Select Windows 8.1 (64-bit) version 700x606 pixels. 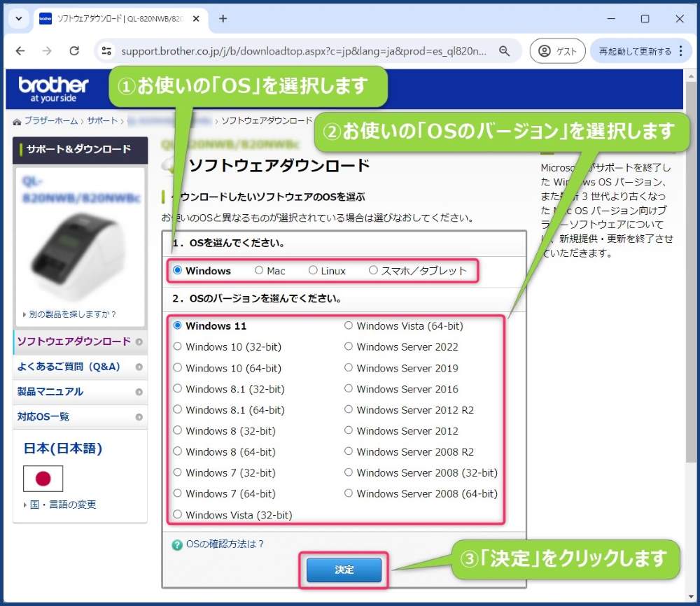coord(177,409)
